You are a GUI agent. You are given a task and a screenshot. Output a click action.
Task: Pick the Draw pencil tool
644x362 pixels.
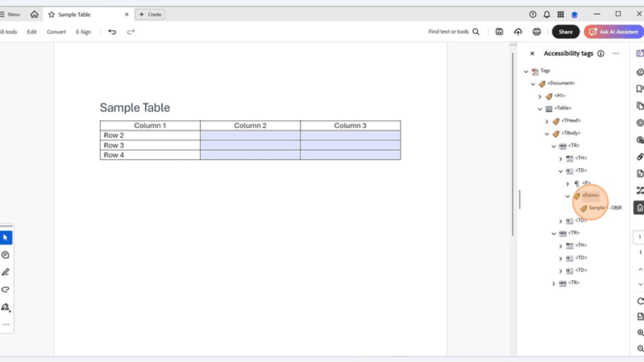[x=6, y=272]
